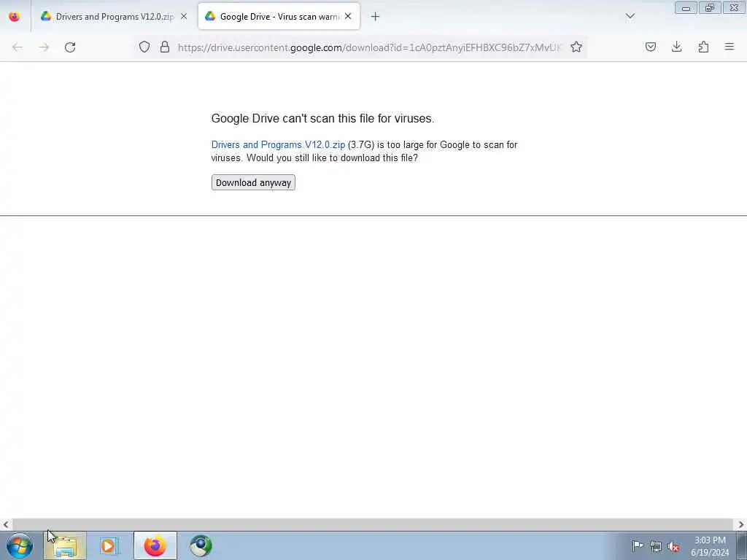Open Firefox application hamburger menu

point(729,47)
